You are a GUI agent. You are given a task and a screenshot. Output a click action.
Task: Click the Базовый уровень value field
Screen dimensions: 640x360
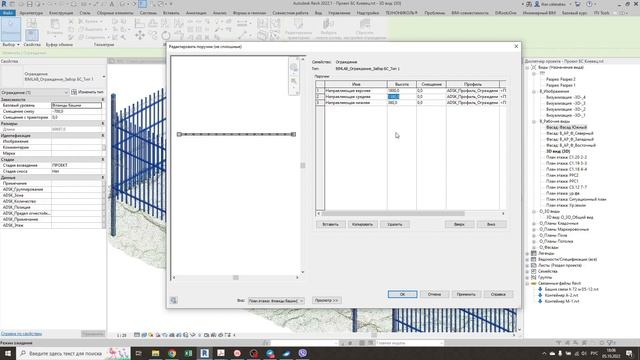point(76,105)
